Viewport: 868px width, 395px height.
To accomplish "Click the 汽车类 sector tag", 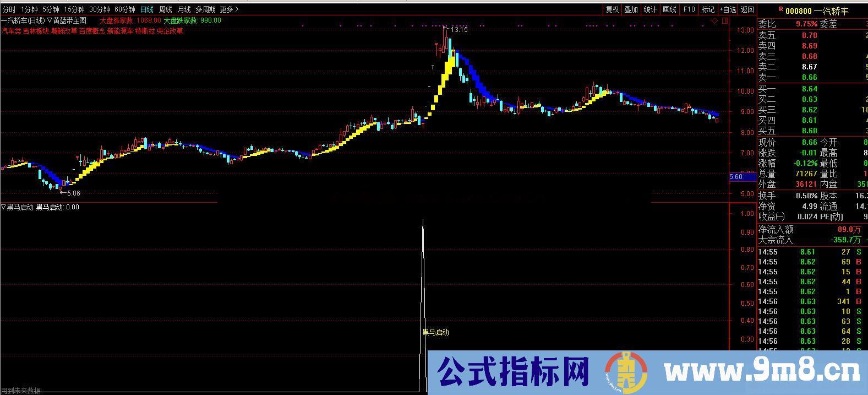I will pyautogui.click(x=12, y=31).
